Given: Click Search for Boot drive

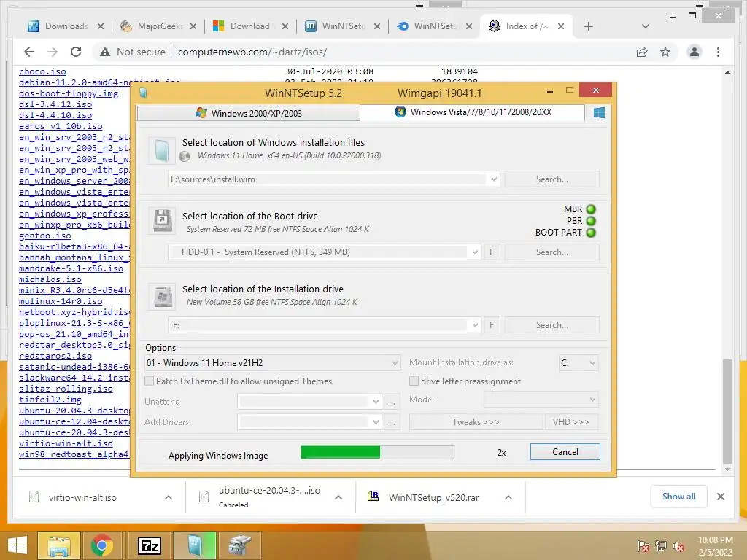Looking at the screenshot, I should coord(551,252).
